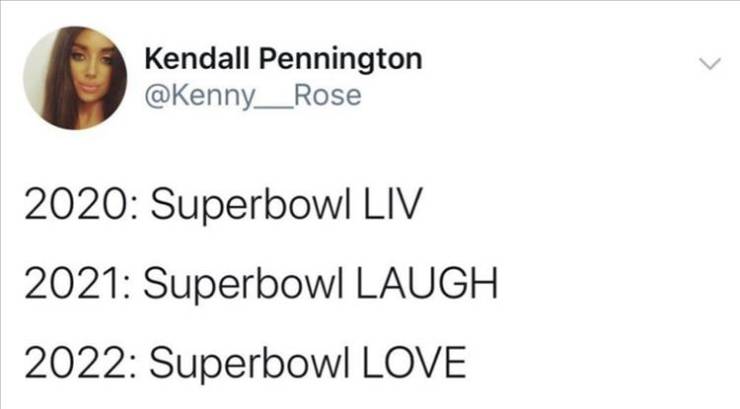Viewport: 740px width, 409px height.
Task: Click the @Kenny part of handle
Action: (x=199, y=97)
